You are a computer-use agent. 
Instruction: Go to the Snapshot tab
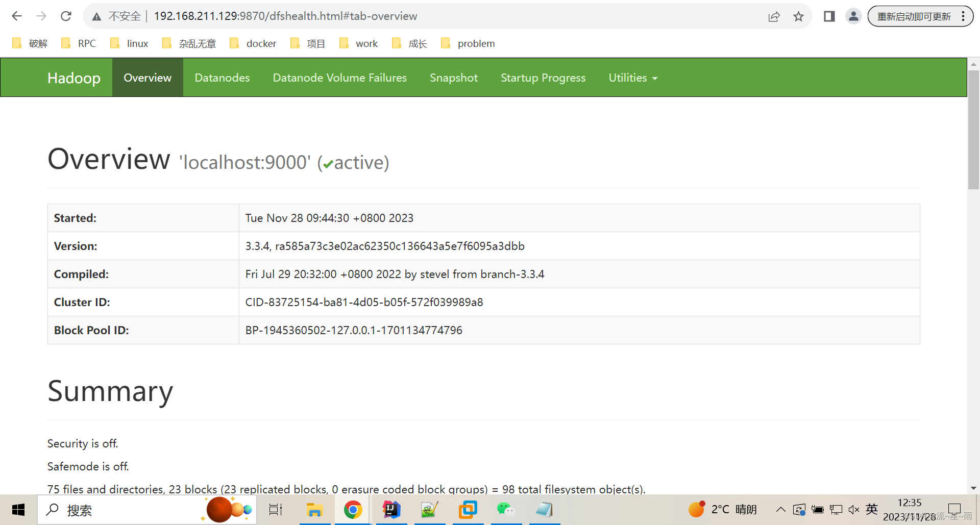[454, 78]
